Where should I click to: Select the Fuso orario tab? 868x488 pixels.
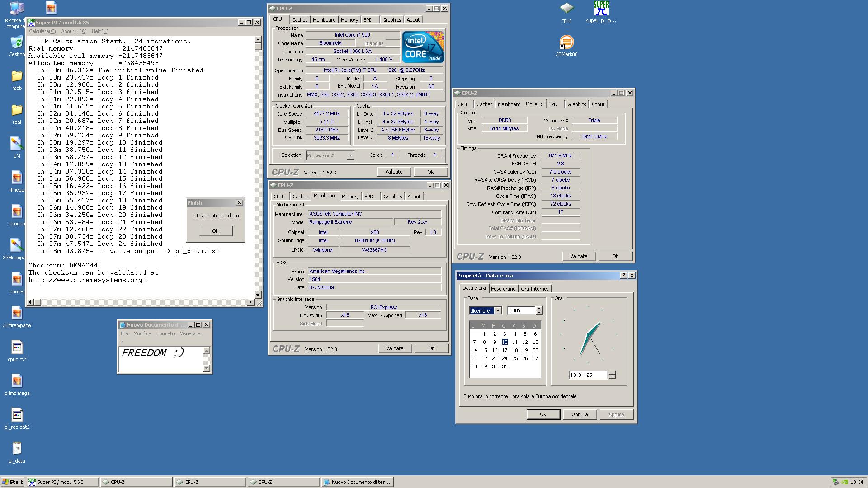coord(503,289)
